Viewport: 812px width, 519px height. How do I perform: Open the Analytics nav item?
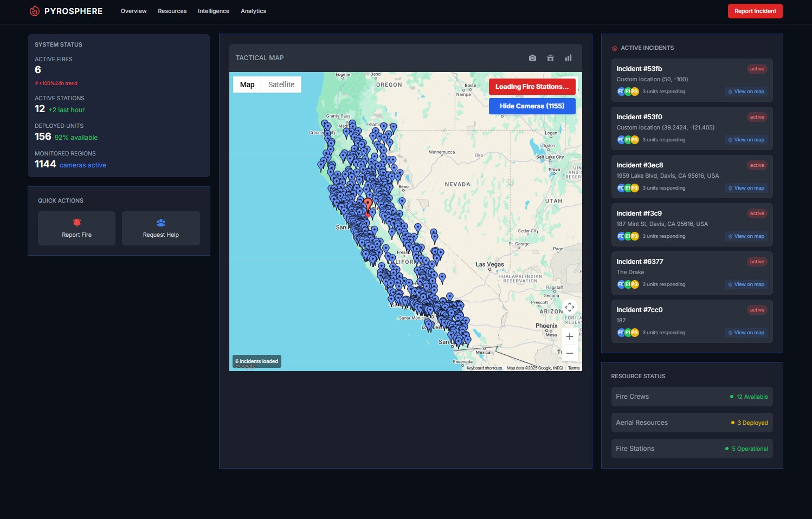click(254, 11)
